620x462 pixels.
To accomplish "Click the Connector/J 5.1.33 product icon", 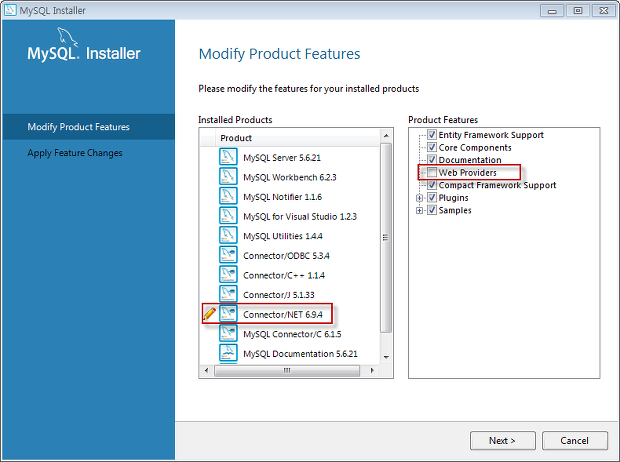I will tap(228, 294).
